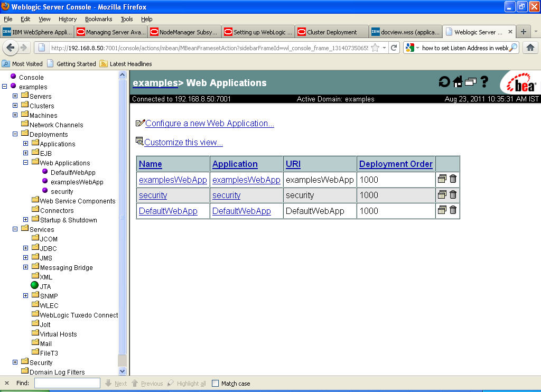Click the BEA logo
The width and height of the screenshot is (541, 392).
coord(521,83)
